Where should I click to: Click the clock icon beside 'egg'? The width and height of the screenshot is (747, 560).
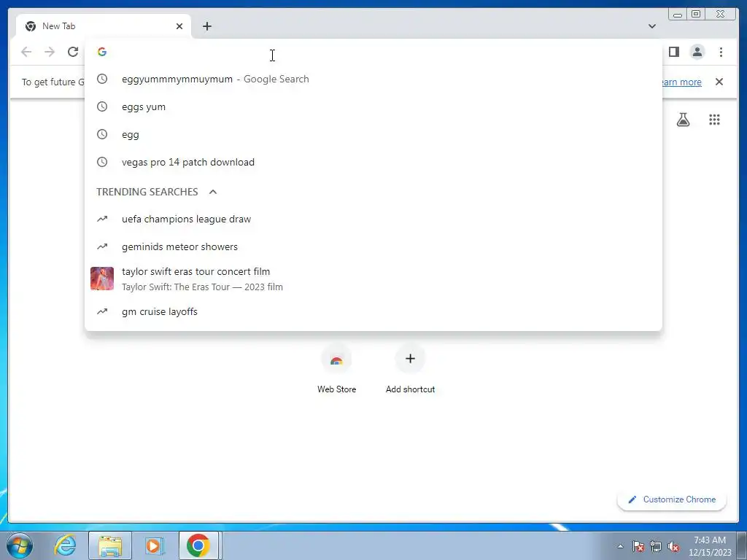[x=102, y=134]
